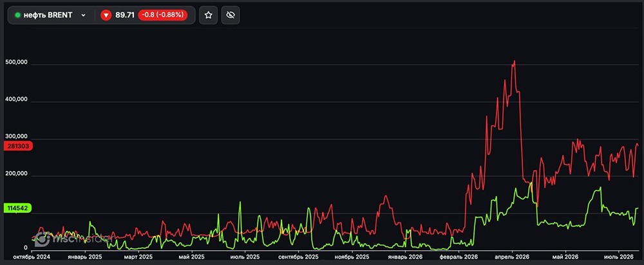Click the февраль 2026 date label
The width and height of the screenshot is (644, 265).
coord(459,257)
